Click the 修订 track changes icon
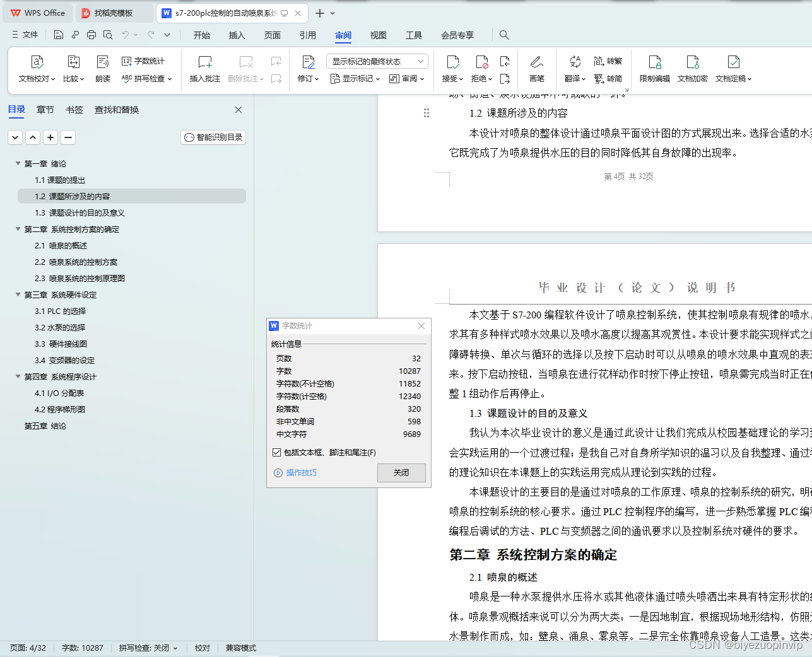812x657 pixels. 309,62
